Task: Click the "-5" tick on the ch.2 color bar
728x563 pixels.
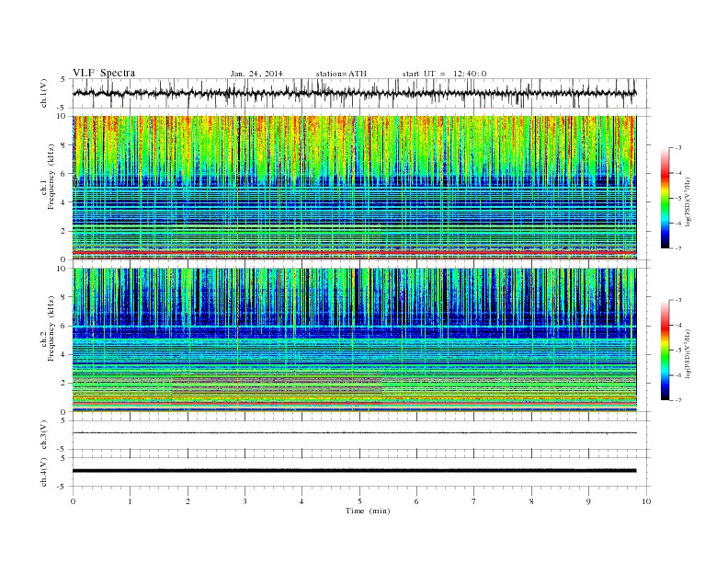Action: [x=677, y=350]
